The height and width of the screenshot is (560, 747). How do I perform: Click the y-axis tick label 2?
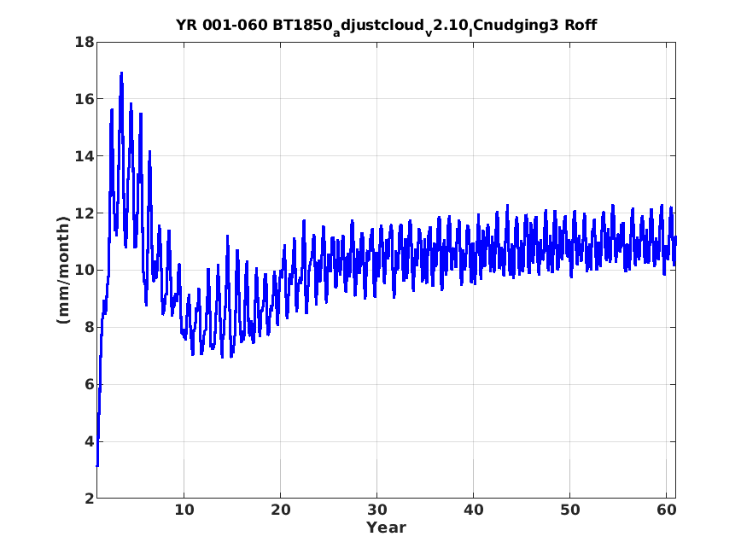(x=90, y=499)
